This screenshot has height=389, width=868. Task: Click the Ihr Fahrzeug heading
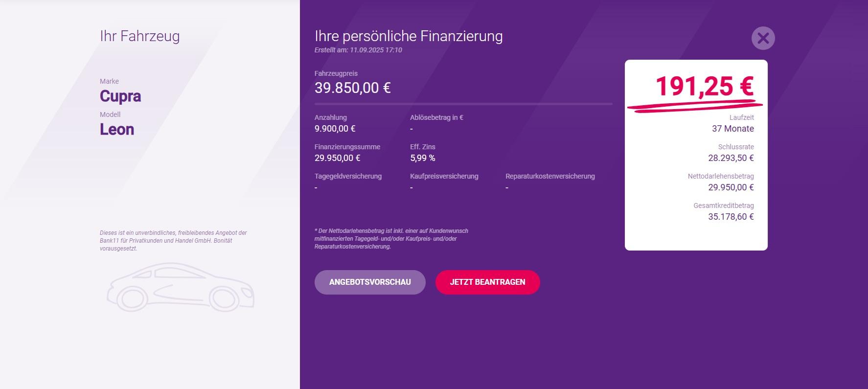[140, 36]
